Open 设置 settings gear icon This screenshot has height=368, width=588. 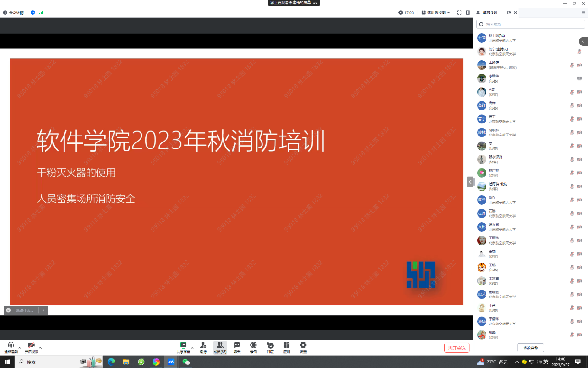click(x=303, y=345)
